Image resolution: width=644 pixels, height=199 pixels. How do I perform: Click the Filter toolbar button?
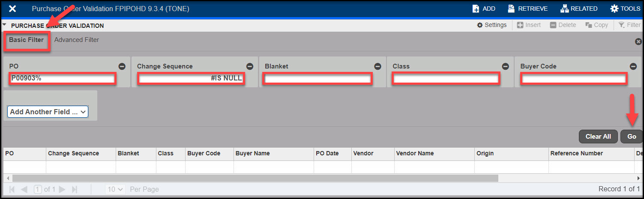(x=629, y=25)
